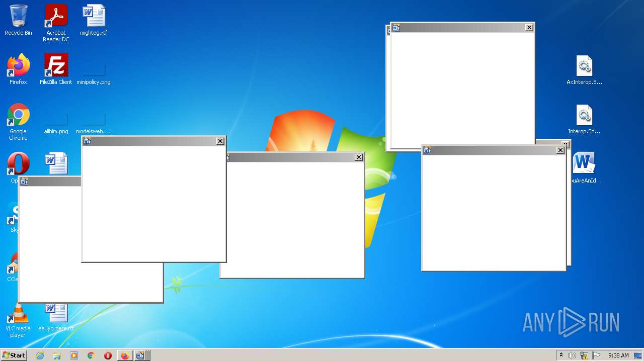Screen dimensions: 644x362
Task: Close the blank window next to AxInterop icon
Action: click(x=529, y=28)
